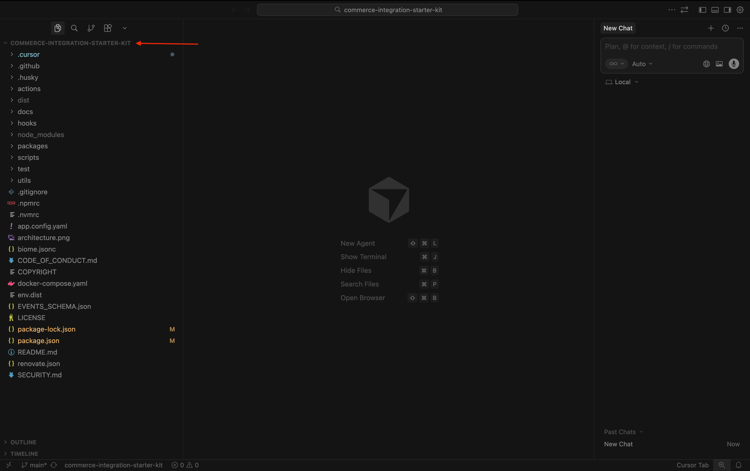Screen dimensions: 750x471
Task: Start voice input with microphone button
Action: pos(734,64)
